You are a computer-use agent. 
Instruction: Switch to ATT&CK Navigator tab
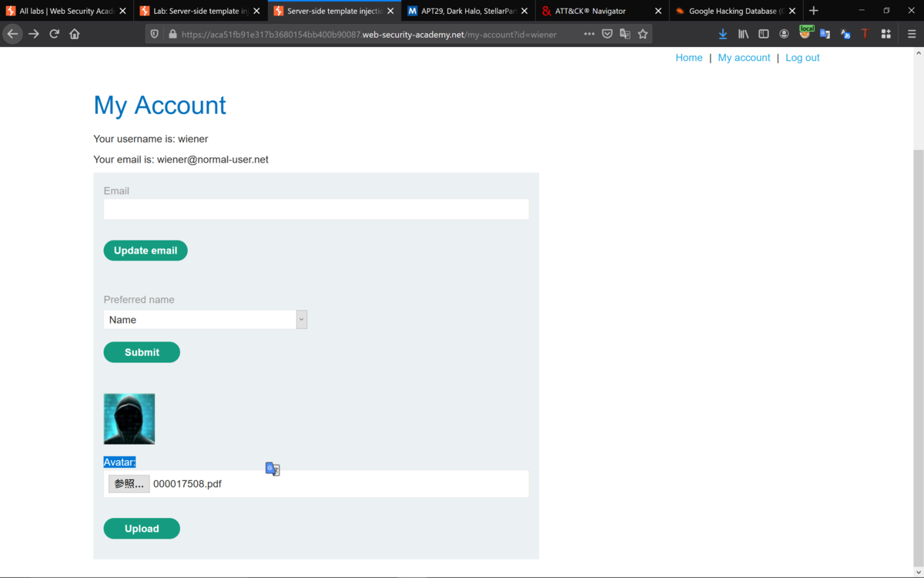pyautogui.click(x=601, y=11)
